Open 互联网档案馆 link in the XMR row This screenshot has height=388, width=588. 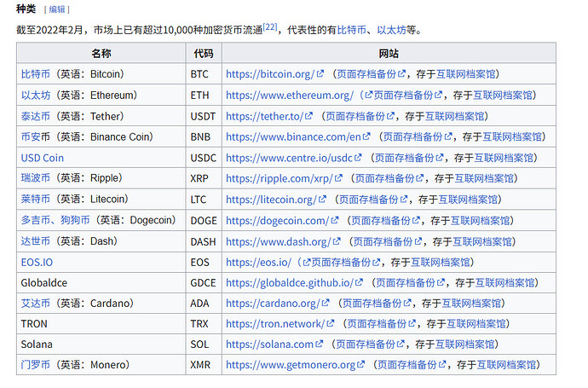pyautogui.click(x=507, y=365)
